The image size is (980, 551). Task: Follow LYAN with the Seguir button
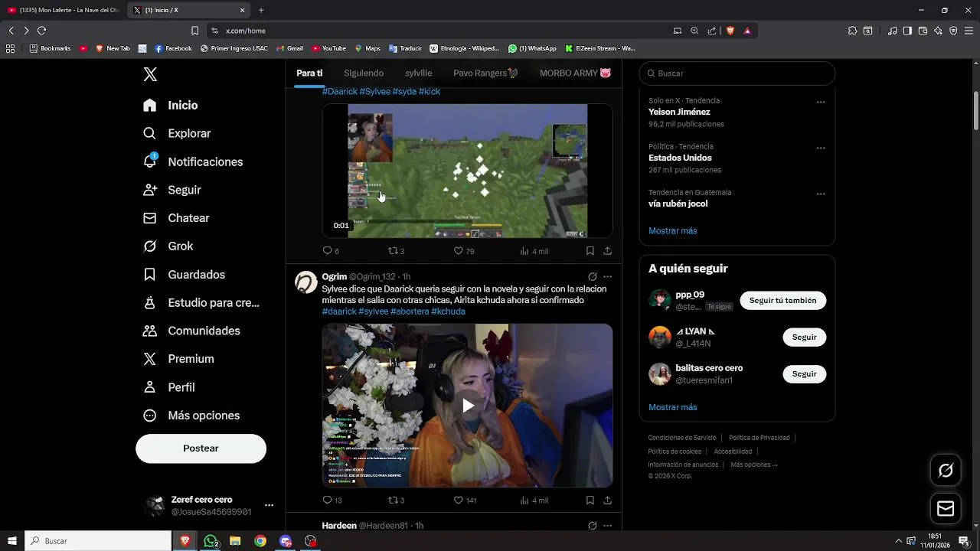[x=804, y=337]
